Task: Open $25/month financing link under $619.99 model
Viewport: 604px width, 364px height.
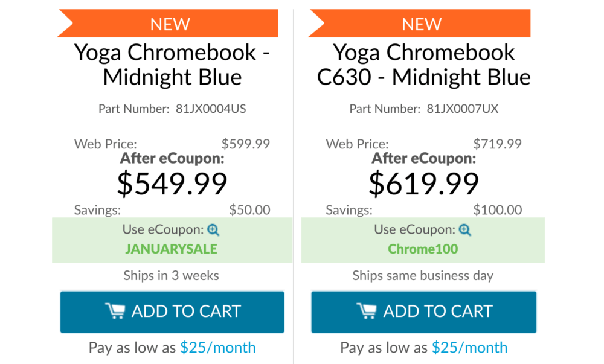Action: [x=469, y=348]
